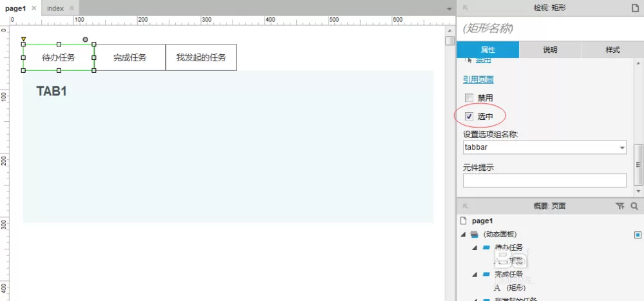Screen dimensions: 644x301
Task: Open the 样式 style tab
Action: click(x=612, y=50)
